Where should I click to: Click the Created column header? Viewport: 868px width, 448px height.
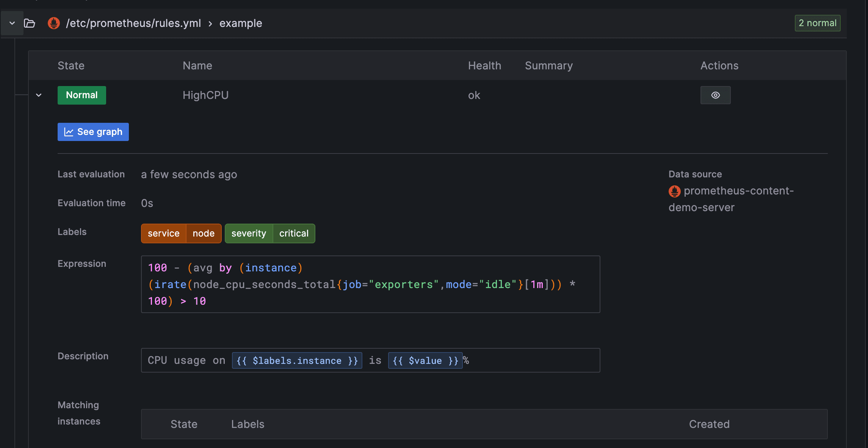[x=709, y=424]
